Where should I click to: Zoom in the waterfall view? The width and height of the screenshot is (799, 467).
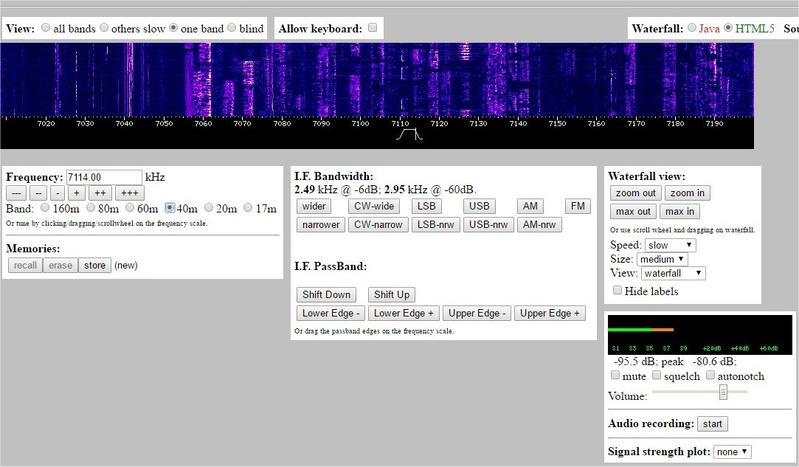point(687,193)
